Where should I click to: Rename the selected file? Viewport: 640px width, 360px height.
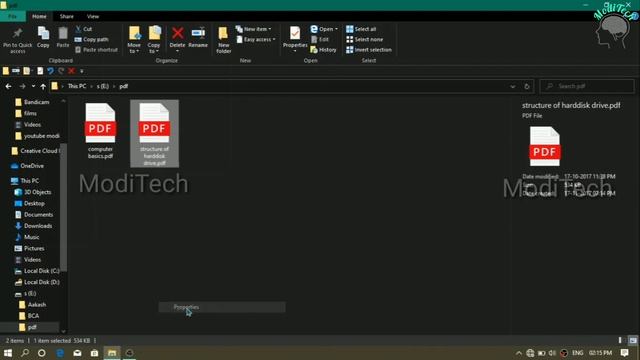click(198, 37)
